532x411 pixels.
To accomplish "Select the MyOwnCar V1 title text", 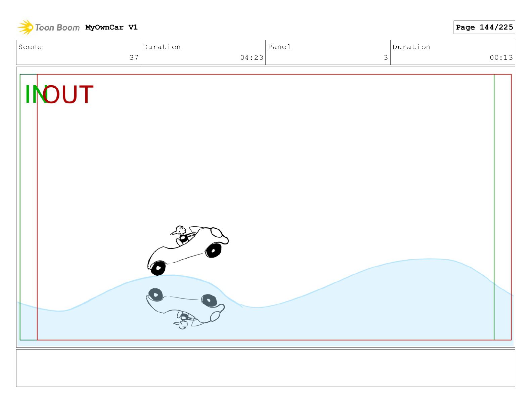I will point(112,27).
